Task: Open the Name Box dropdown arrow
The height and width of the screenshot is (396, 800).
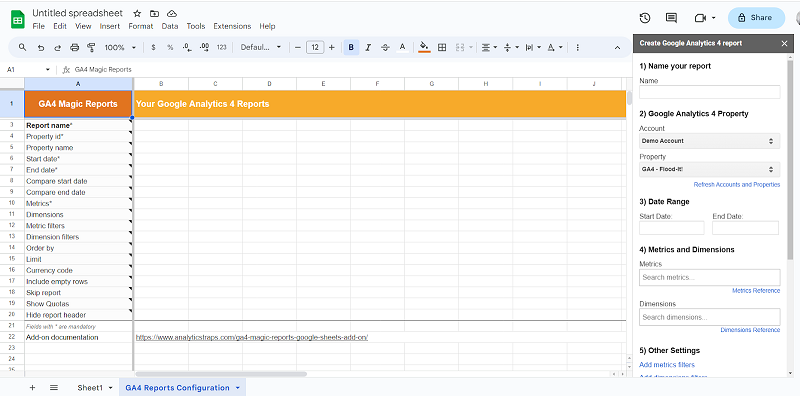Action: (48, 69)
